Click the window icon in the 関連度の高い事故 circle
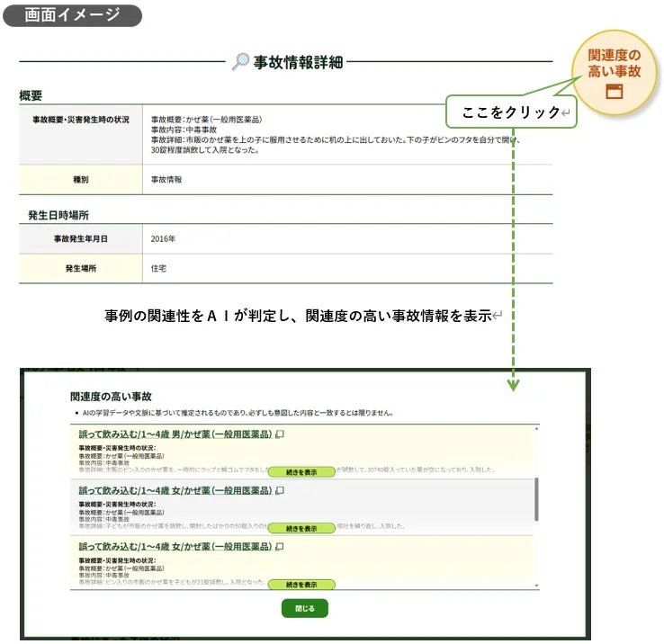Image resolution: width=664 pixels, height=644 pixels. click(x=614, y=92)
